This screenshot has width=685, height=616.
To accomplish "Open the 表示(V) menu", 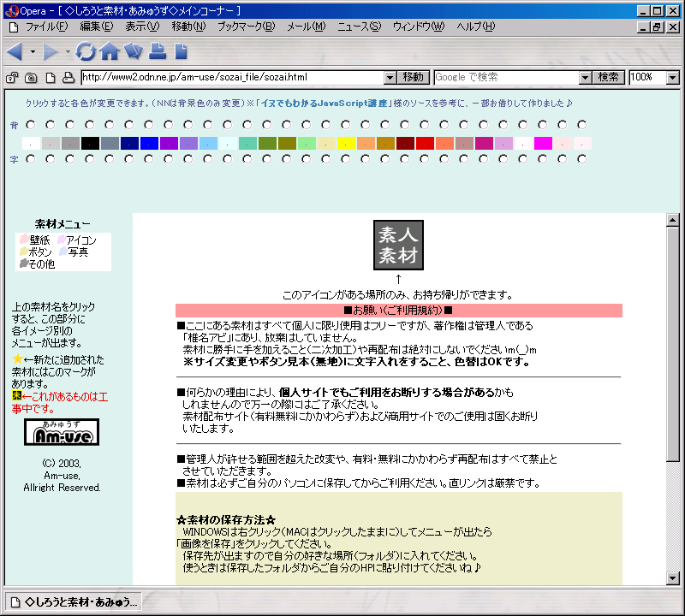I will tap(142, 27).
